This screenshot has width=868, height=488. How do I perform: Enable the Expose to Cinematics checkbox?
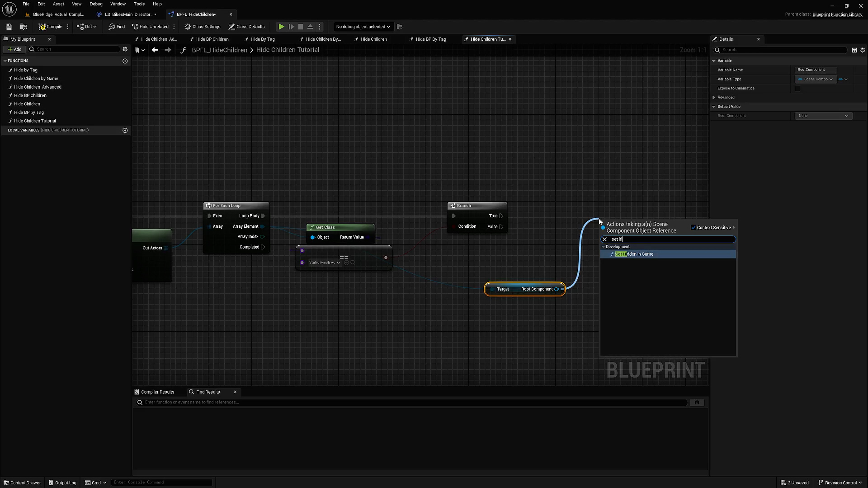click(x=798, y=89)
